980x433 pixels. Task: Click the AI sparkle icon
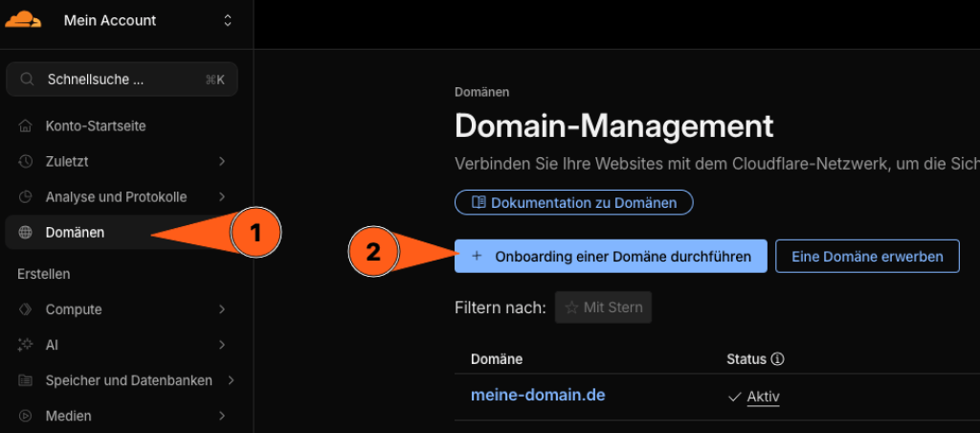pos(26,345)
